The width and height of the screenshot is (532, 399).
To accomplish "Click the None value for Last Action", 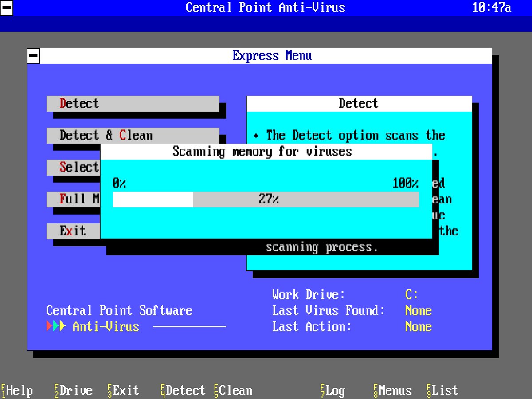I will [x=419, y=327].
